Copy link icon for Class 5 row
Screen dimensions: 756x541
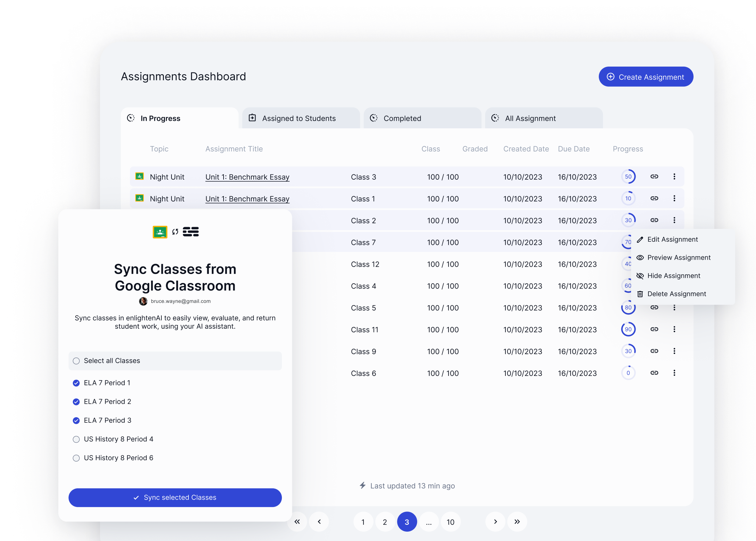click(x=654, y=308)
